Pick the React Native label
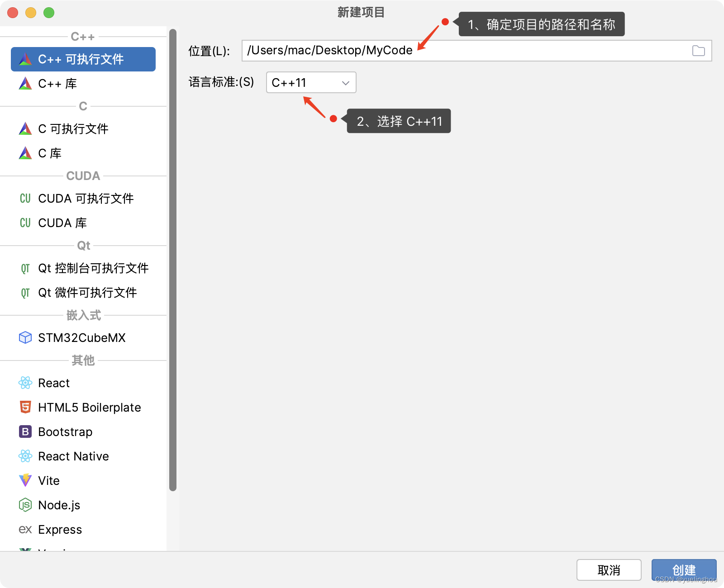This screenshot has width=724, height=588. [73, 456]
